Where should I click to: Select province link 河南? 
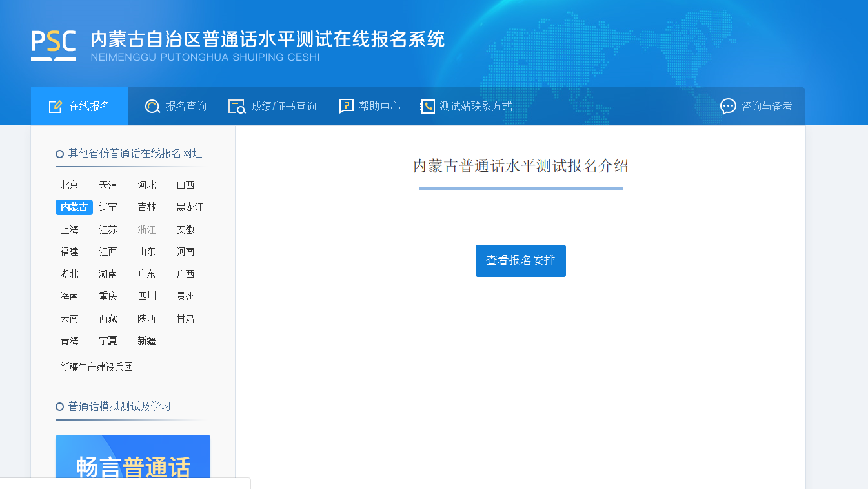point(186,252)
